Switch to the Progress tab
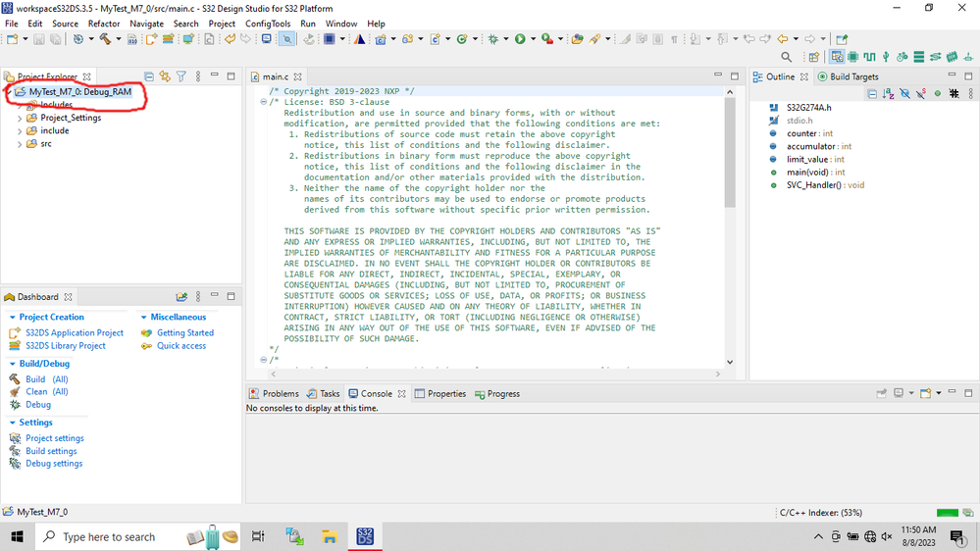The image size is (980, 551). tap(497, 393)
